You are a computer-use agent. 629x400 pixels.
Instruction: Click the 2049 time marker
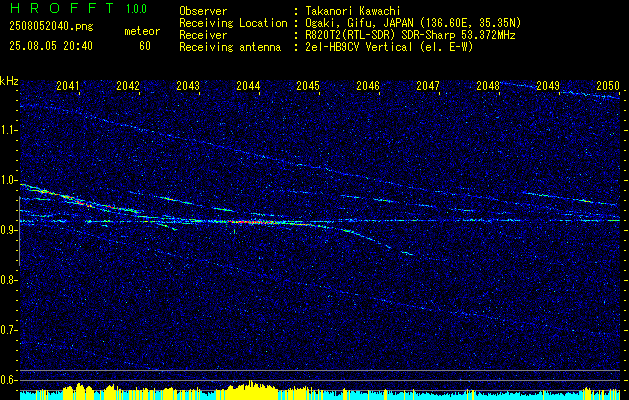(x=548, y=85)
